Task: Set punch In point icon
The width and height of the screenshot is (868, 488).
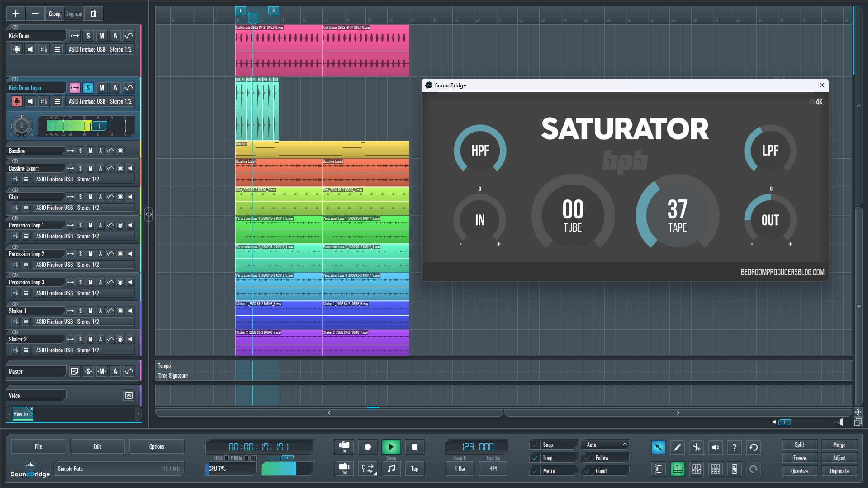Action: coord(344,447)
